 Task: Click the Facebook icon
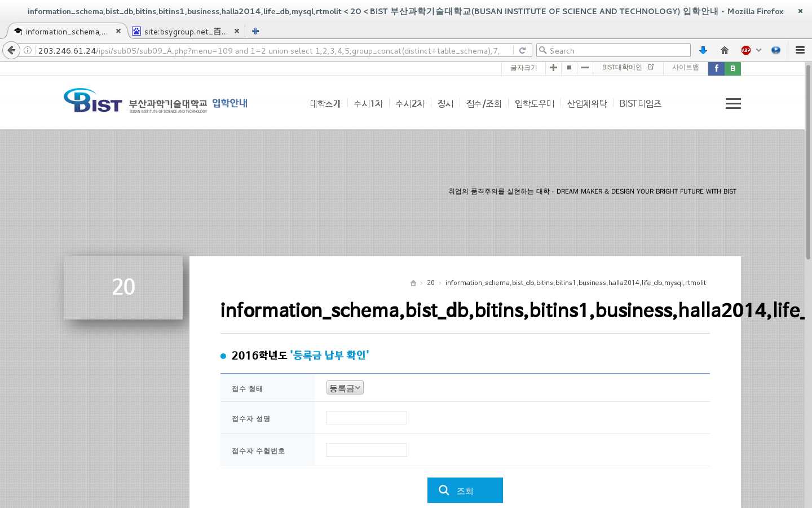716,68
